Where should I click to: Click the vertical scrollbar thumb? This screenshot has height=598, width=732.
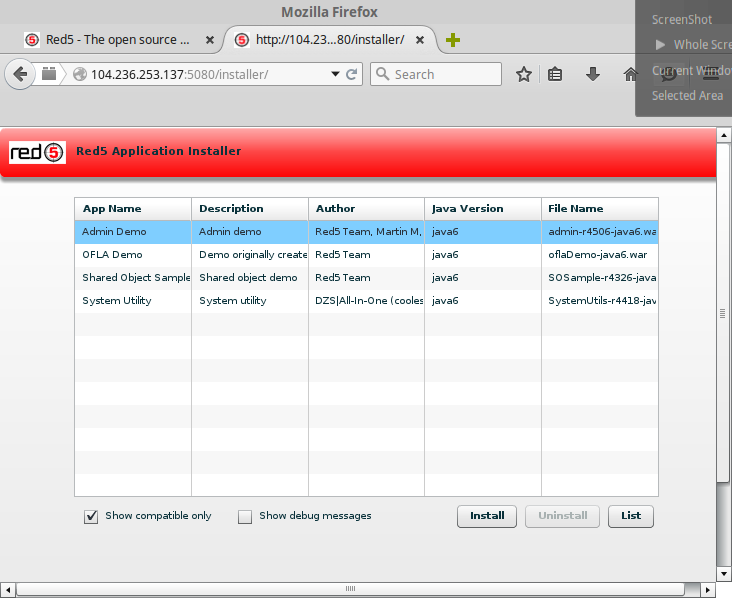click(723, 313)
